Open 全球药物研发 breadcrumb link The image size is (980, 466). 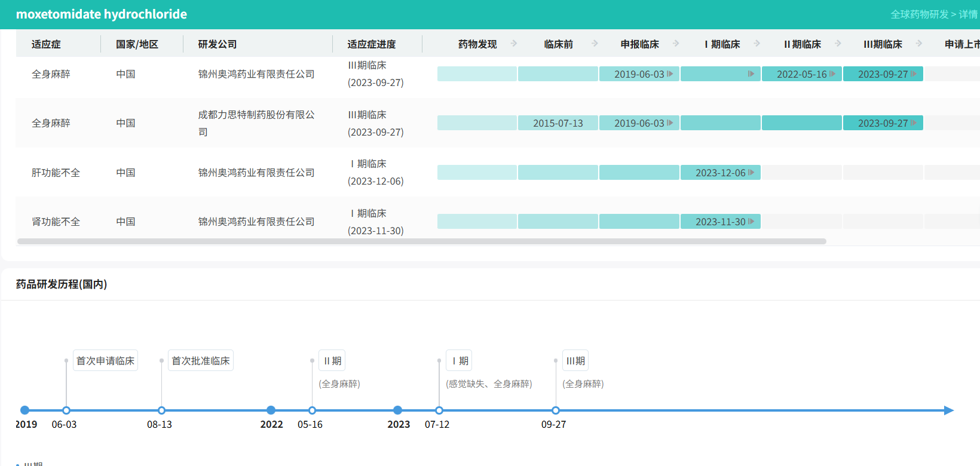(x=919, y=14)
